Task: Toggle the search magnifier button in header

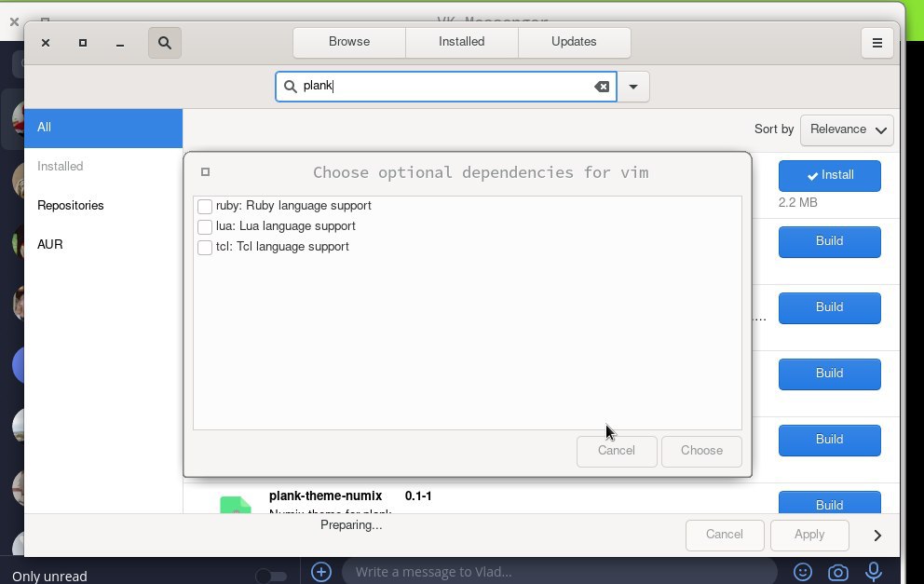Action: 165,43
